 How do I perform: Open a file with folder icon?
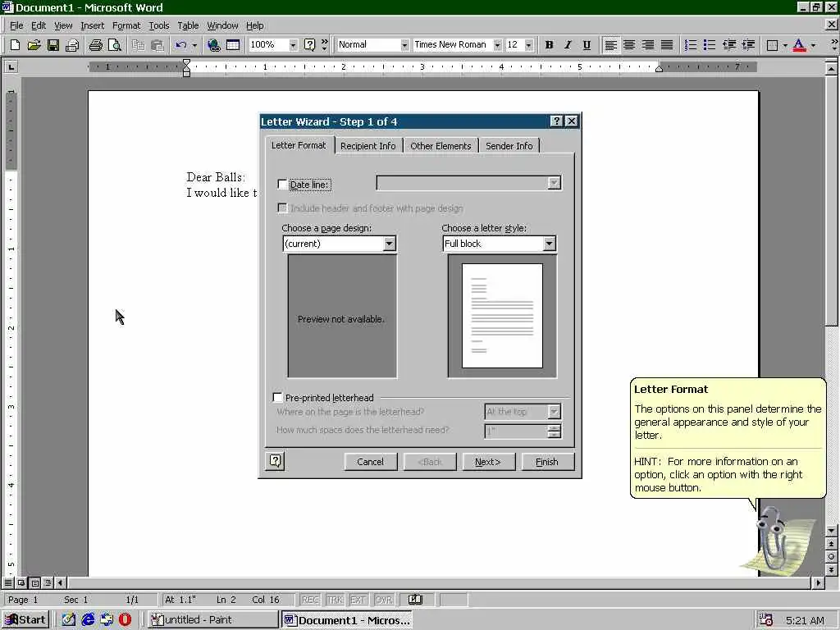point(34,45)
